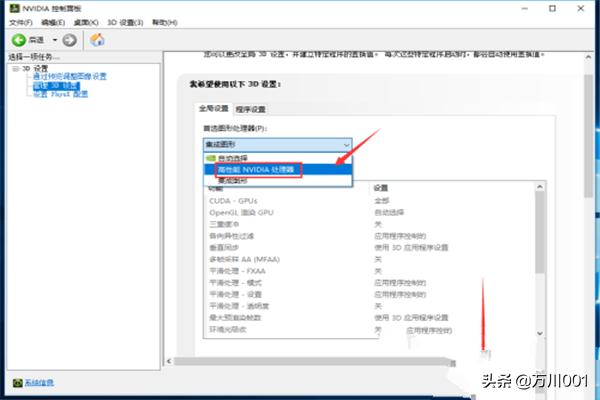
Task: Click the 全部 value for CUDA - GPUs
Action: click(x=382, y=201)
